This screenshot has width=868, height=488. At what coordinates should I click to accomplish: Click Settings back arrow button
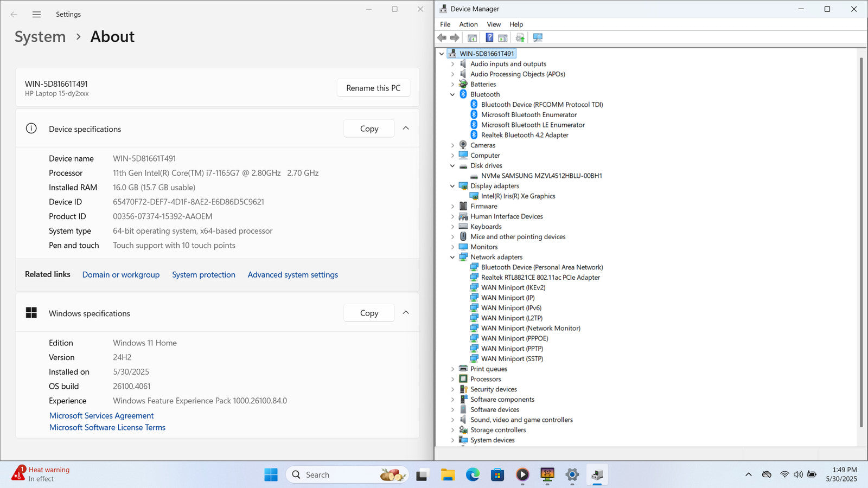tap(14, 15)
